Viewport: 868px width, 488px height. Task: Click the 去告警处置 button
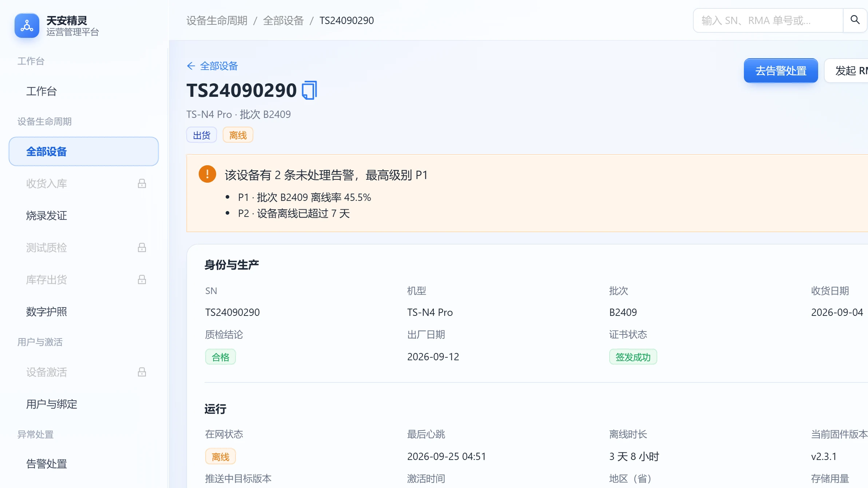coord(781,71)
